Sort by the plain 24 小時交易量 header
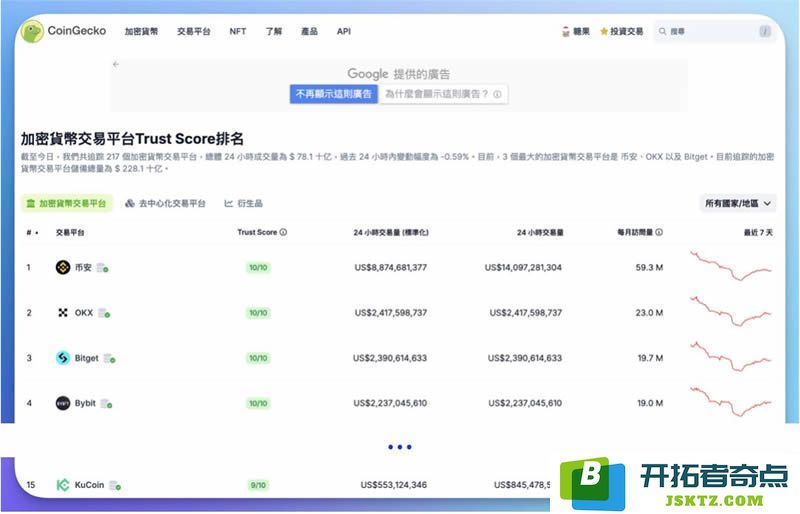The width and height of the screenshot is (800, 514). click(x=540, y=233)
